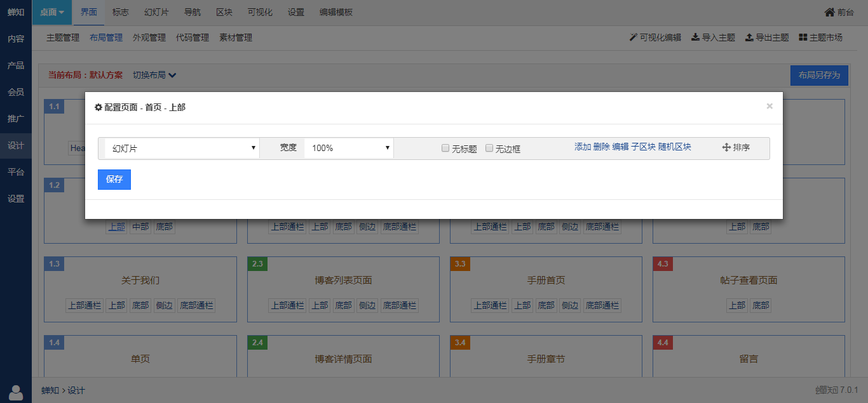Open 可视化编辑 with the magic wand icon

click(x=655, y=37)
